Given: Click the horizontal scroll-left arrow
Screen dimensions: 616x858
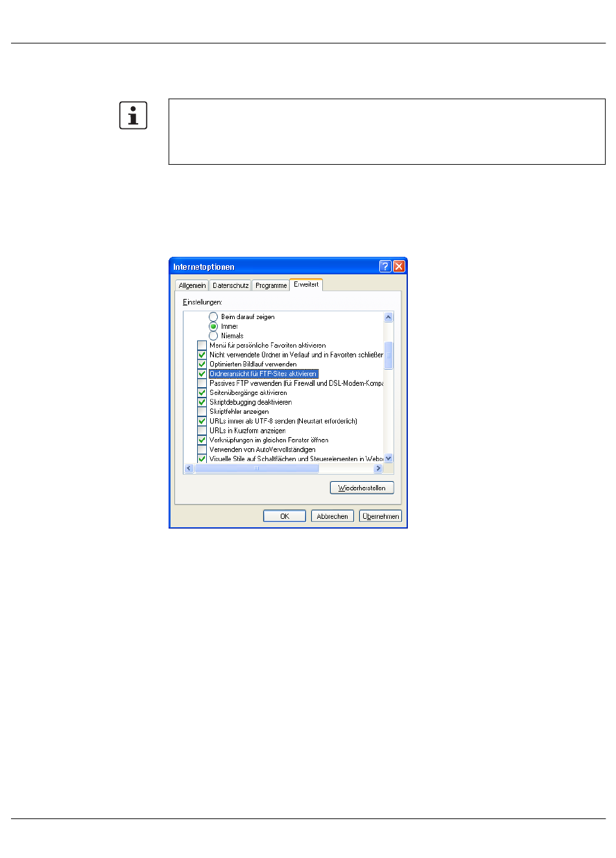Looking at the screenshot, I should pyautogui.click(x=189, y=468).
